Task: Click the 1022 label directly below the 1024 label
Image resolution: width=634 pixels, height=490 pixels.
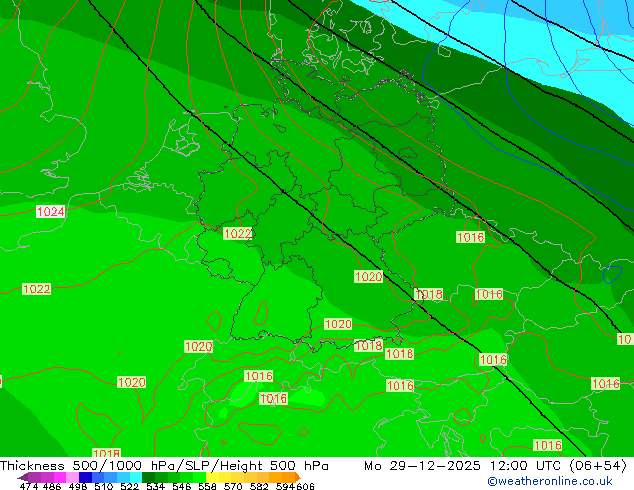Action: (36, 289)
